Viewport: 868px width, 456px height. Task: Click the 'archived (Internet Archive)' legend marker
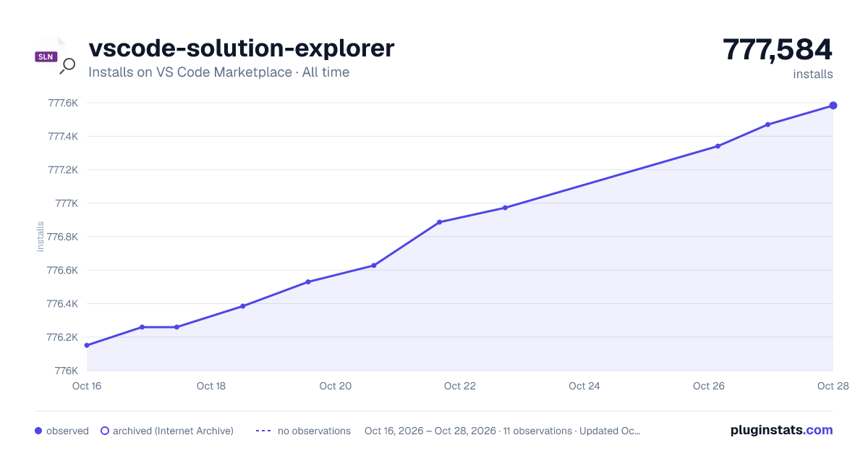[x=105, y=431]
